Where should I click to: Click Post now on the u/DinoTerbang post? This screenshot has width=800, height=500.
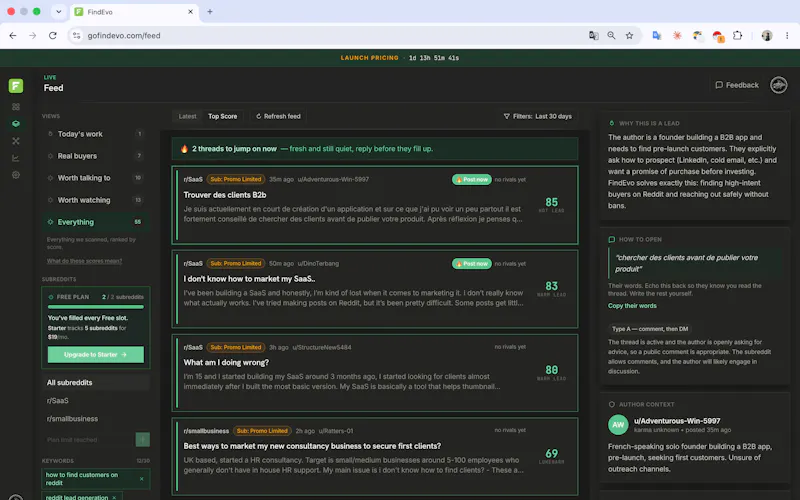click(x=471, y=264)
